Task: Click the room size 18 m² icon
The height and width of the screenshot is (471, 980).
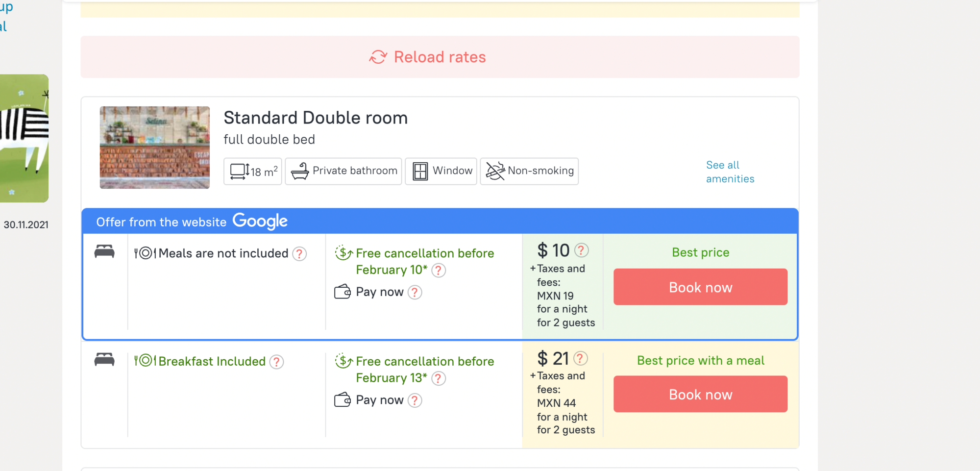Action: coord(240,172)
